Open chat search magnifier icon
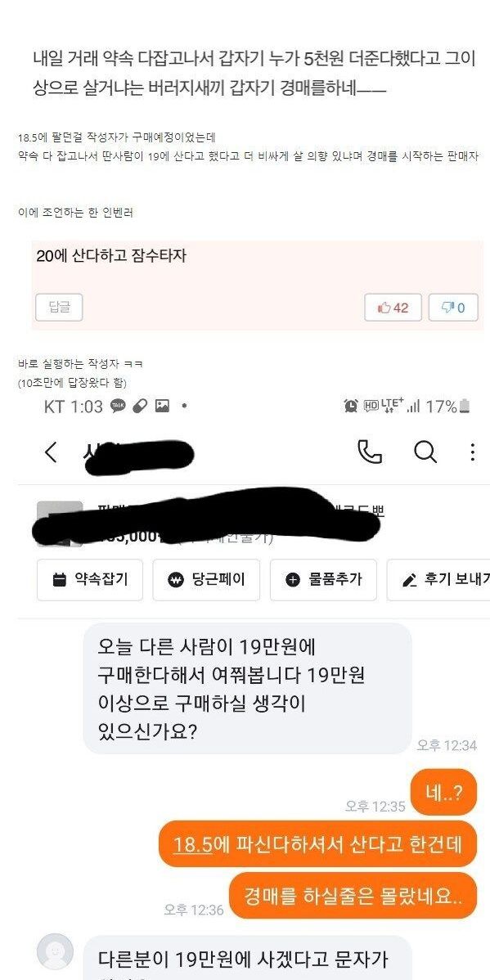 pos(425,452)
